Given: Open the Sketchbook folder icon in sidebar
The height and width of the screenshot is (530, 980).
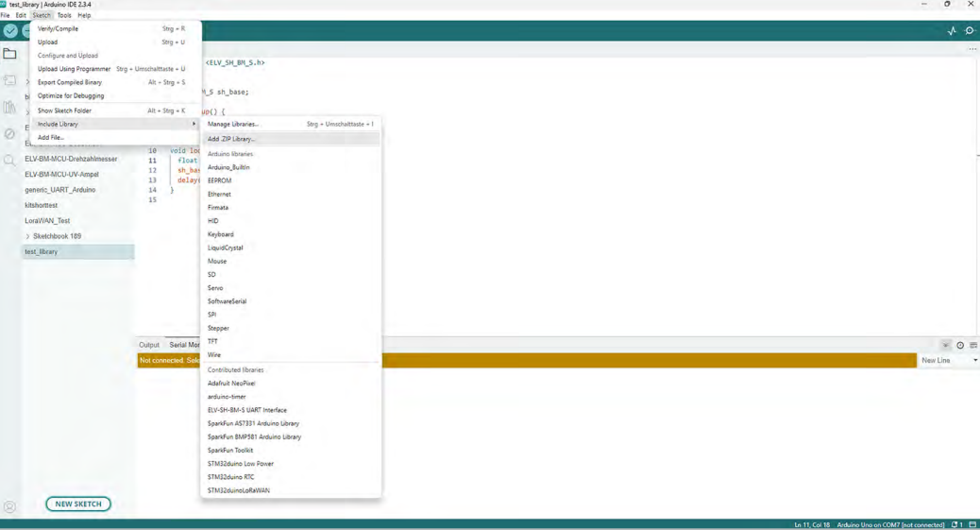Looking at the screenshot, I should pos(9,55).
